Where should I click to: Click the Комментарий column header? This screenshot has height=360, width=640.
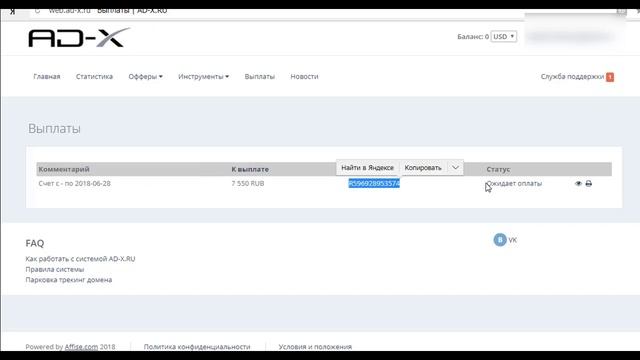tap(64, 169)
